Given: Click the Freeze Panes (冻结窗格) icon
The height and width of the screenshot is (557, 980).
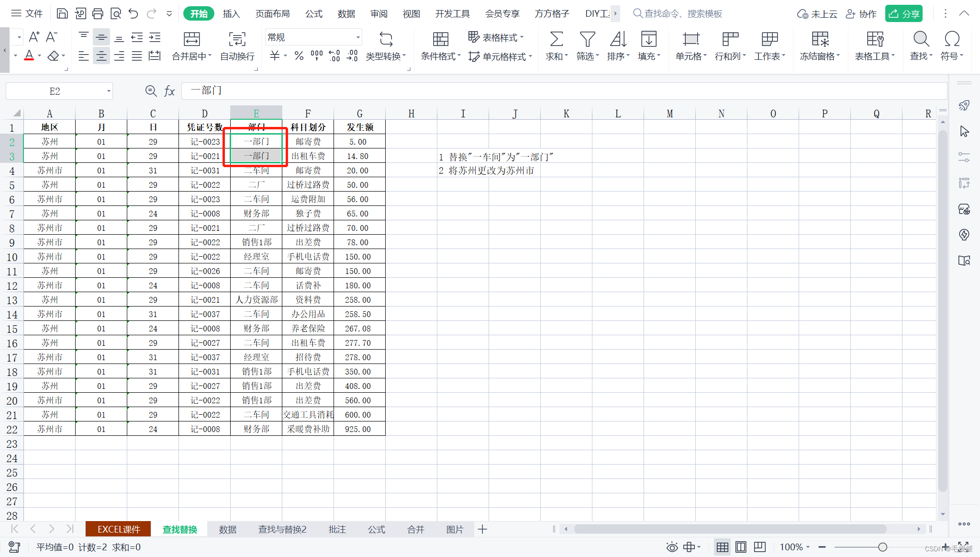Looking at the screenshot, I should click(820, 39).
